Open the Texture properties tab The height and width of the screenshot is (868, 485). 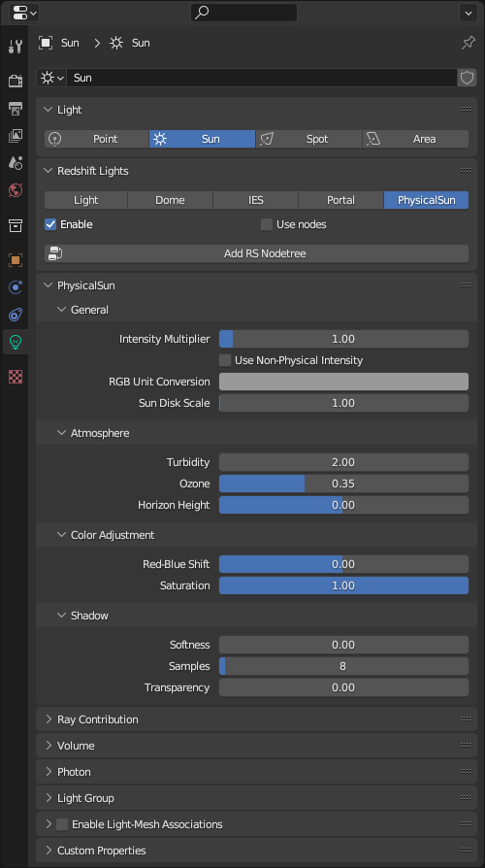pyautogui.click(x=15, y=377)
